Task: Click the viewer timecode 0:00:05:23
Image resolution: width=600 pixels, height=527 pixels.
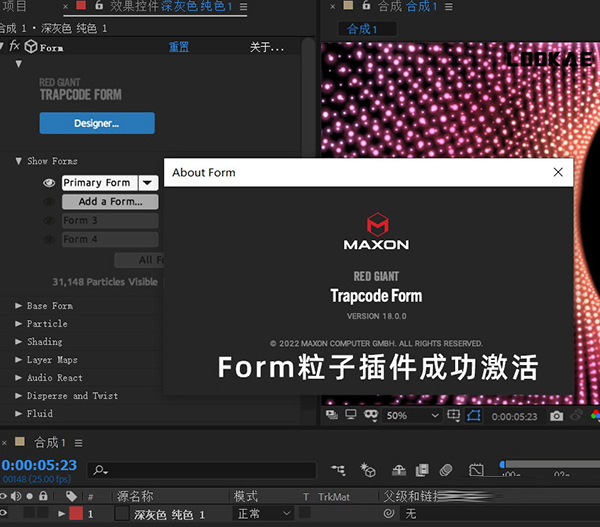Action: [x=514, y=416]
